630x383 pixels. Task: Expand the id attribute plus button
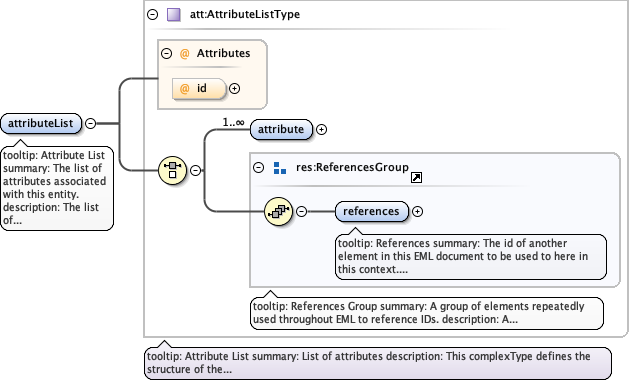point(235,88)
